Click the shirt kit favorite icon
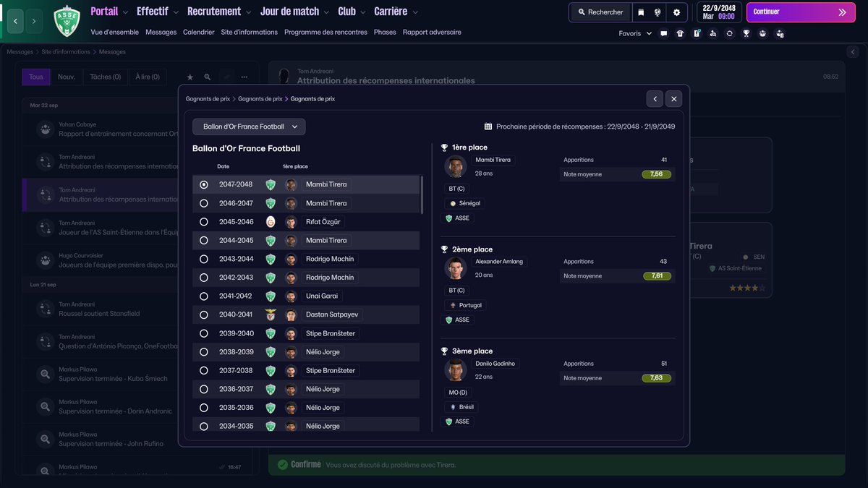868x488 pixels. (680, 33)
